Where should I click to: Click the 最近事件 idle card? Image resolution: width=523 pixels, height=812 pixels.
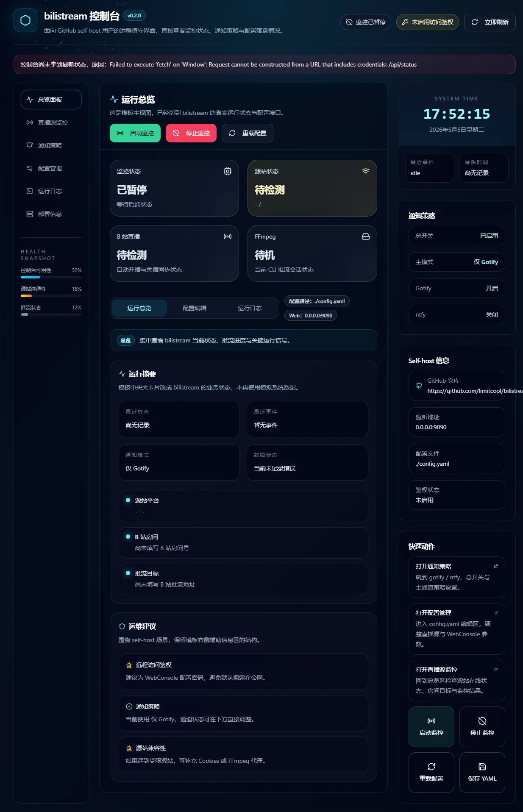point(430,168)
